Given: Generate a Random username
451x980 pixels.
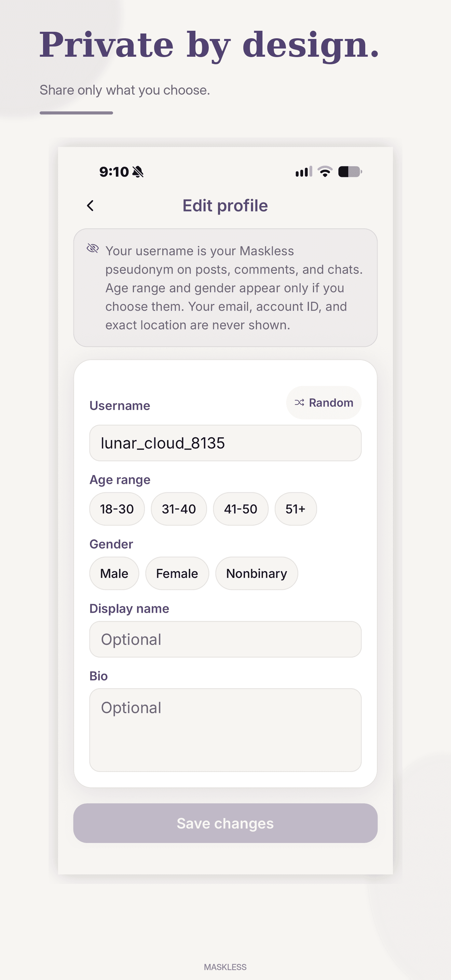Looking at the screenshot, I should [324, 403].
